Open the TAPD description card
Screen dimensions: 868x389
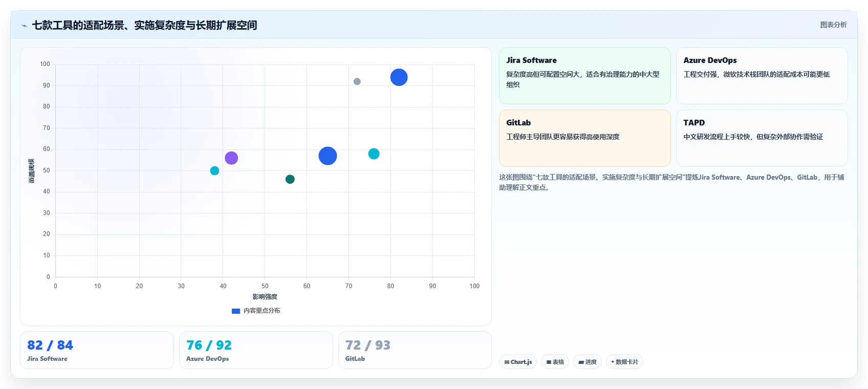[762, 138]
